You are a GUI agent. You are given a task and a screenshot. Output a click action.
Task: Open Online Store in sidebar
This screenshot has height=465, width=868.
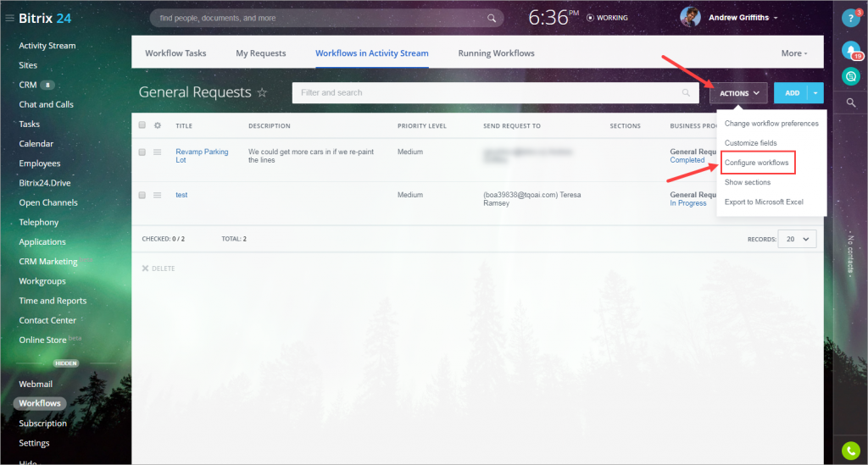pyautogui.click(x=42, y=340)
